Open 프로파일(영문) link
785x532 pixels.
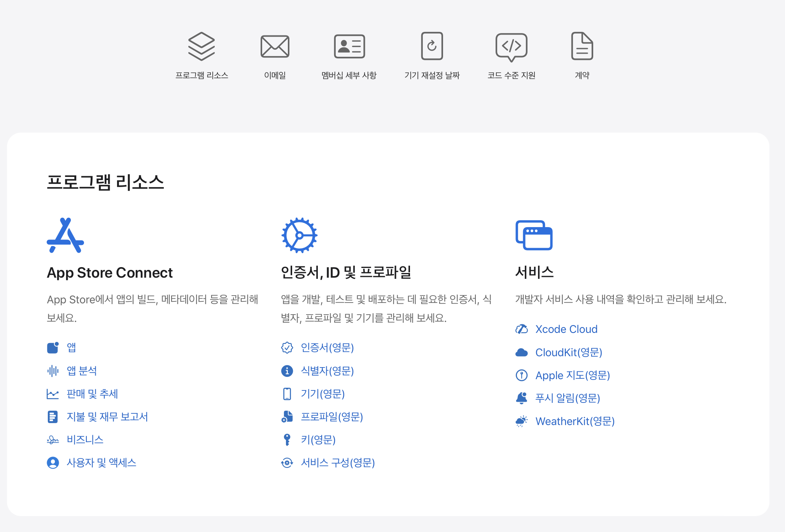point(332,417)
